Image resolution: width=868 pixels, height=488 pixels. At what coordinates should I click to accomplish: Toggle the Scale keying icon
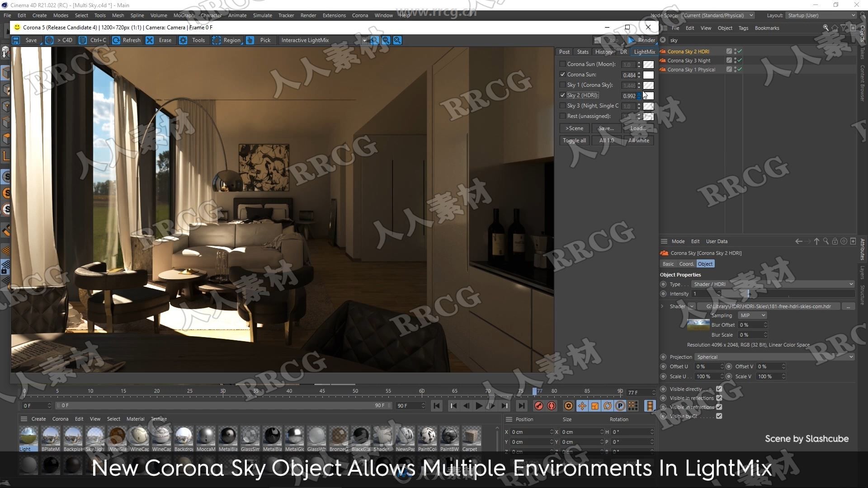pyautogui.click(x=595, y=406)
